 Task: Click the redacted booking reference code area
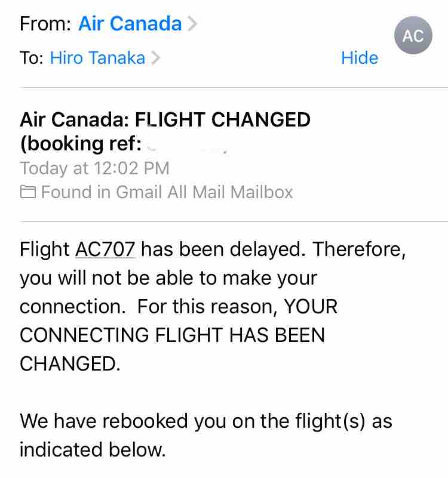(187, 144)
